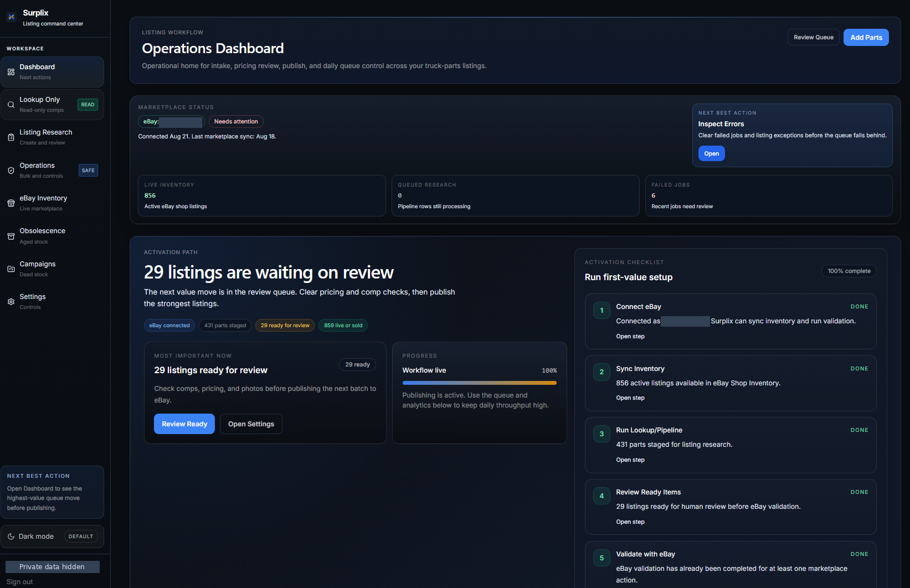Click the Failed Jobs 6 card
The width and height of the screenshot is (910, 588).
click(x=769, y=195)
